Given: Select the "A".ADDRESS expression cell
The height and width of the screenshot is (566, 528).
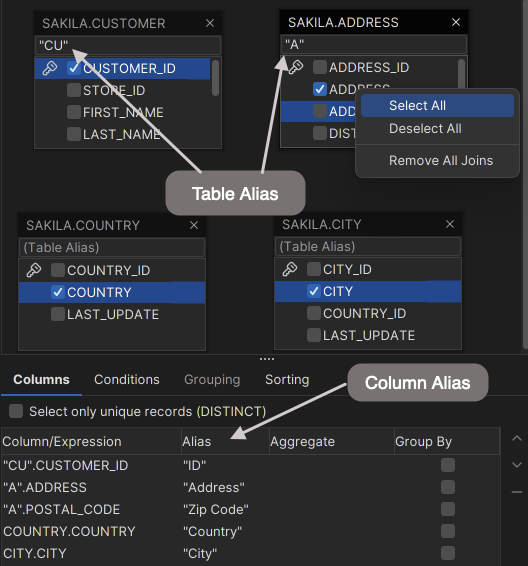Looking at the screenshot, I should point(91,487).
